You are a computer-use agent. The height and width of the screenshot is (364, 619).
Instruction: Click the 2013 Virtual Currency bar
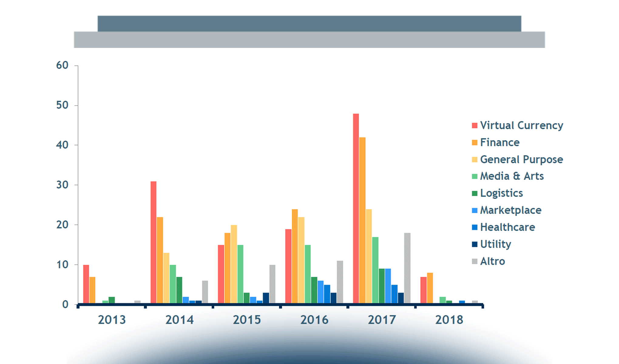pyautogui.click(x=86, y=284)
